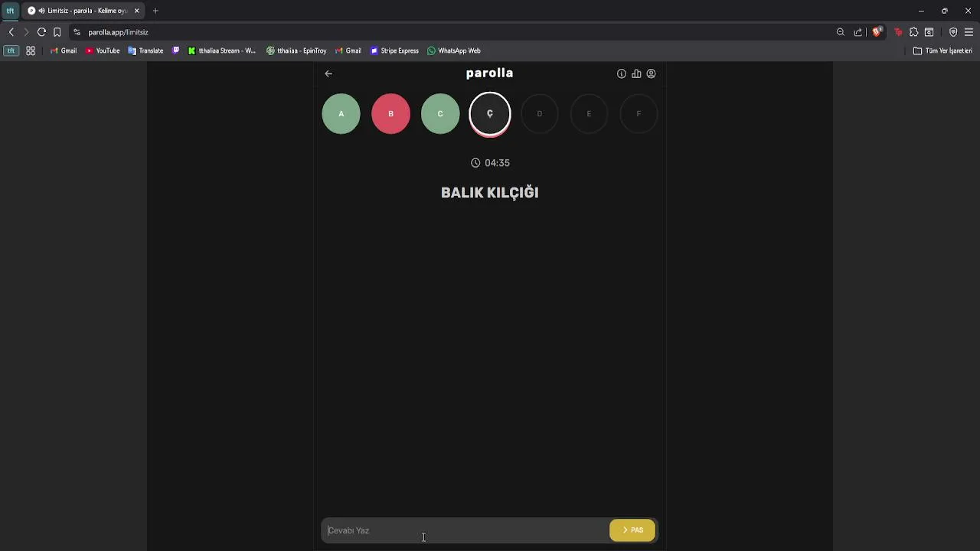Open the tthaliaa Stream bookmark
980x551 pixels.
[x=222, y=51]
